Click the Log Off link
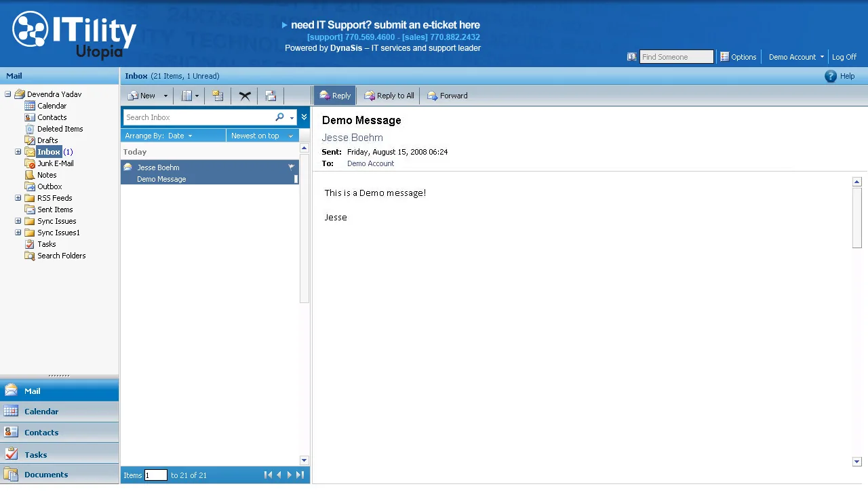868x497 pixels. pos(844,57)
